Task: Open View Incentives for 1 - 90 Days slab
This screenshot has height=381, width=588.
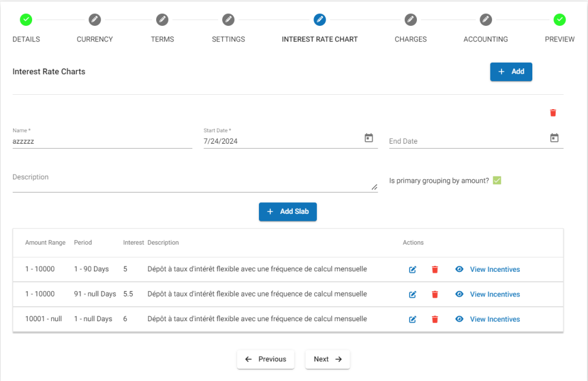Action: pyautogui.click(x=495, y=269)
